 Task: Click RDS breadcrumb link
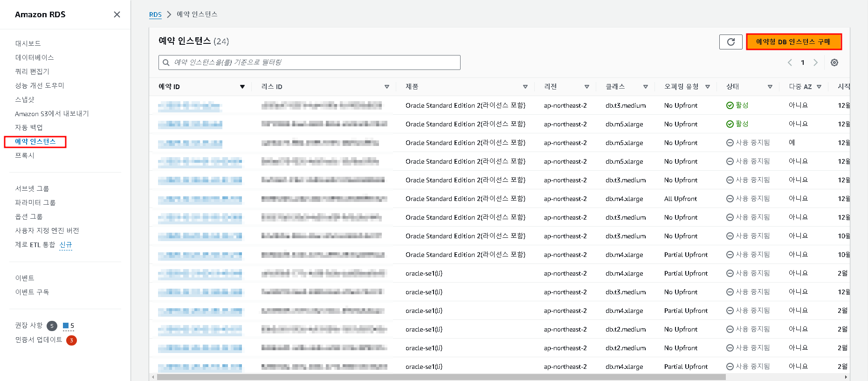pyautogui.click(x=155, y=14)
